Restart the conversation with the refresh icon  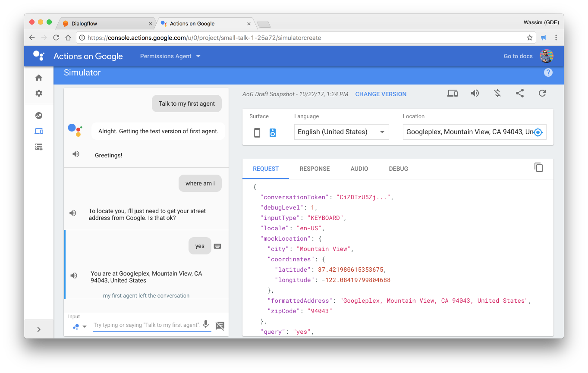click(x=542, y=93)
